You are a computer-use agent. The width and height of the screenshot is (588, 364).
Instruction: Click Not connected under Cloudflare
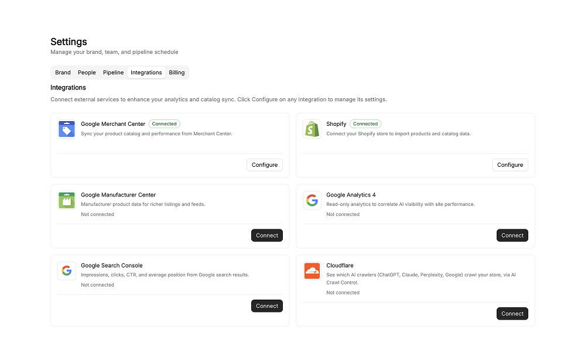pyautogui.click(x=343, y=293)
